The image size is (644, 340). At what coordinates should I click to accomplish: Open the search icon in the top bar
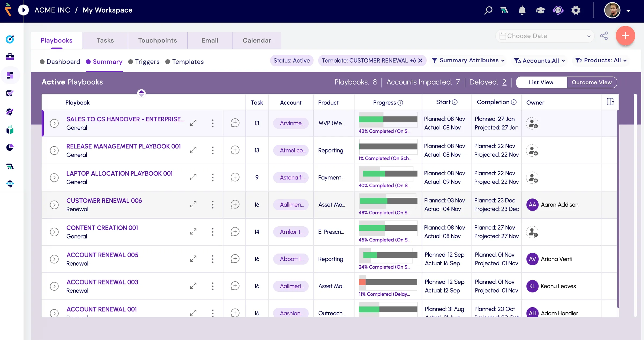[x=488, y=10]
